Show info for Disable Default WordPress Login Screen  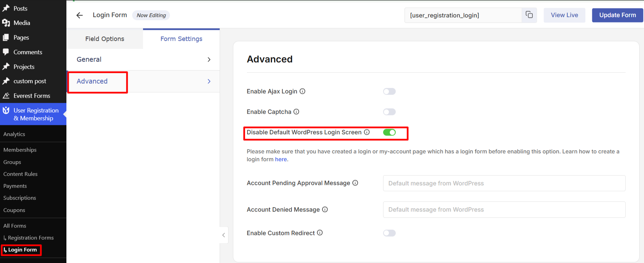point(367,132)
